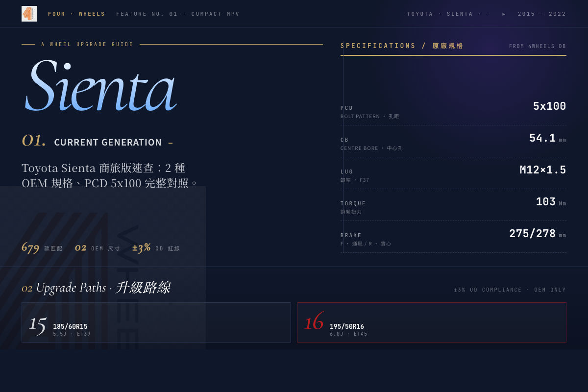Click the LUG 螺帽 label
This screenshot has height=392, width=588.
click(355, 175)
